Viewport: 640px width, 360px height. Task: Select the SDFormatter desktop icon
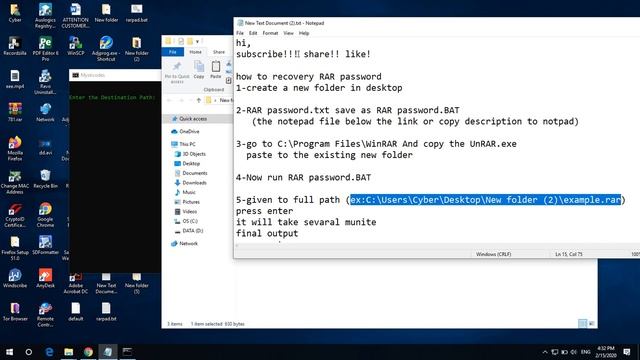(x=45, y=245)
